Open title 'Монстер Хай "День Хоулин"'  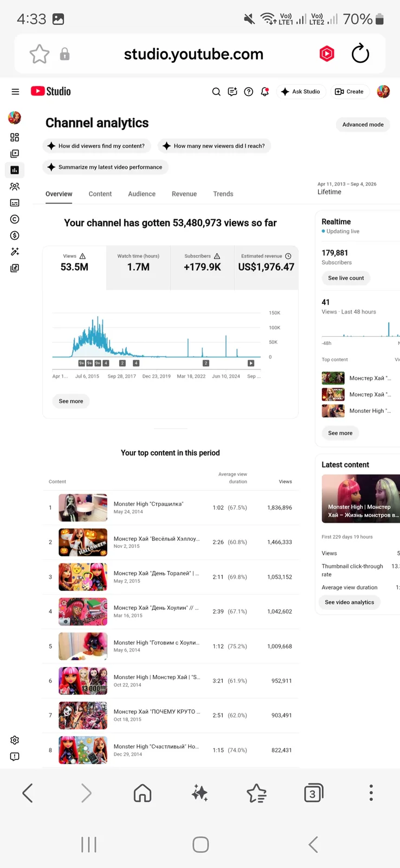coord(156,608)
